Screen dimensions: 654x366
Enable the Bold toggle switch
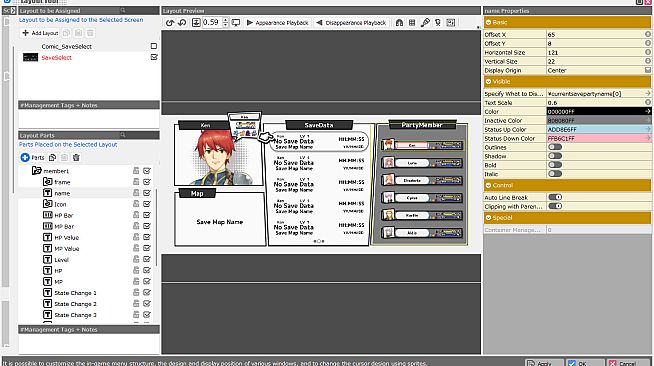(555, 165)
